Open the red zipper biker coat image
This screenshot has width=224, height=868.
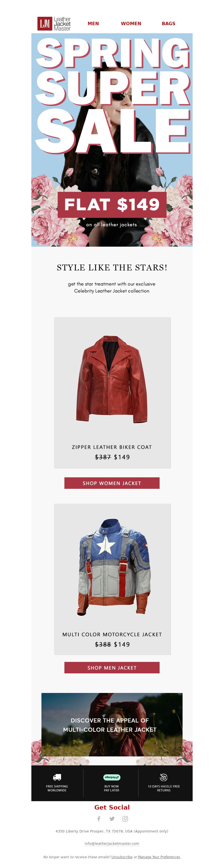(x=112, y=379)
